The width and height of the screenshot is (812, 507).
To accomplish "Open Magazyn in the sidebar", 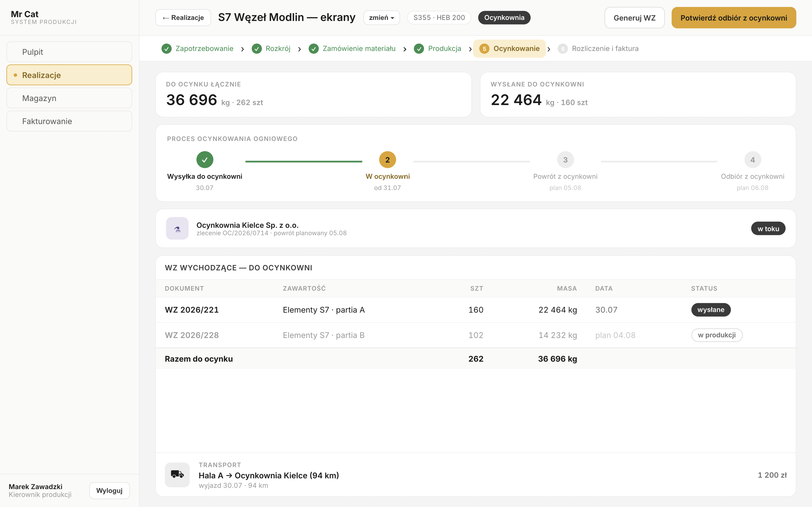I will point(69,98).
